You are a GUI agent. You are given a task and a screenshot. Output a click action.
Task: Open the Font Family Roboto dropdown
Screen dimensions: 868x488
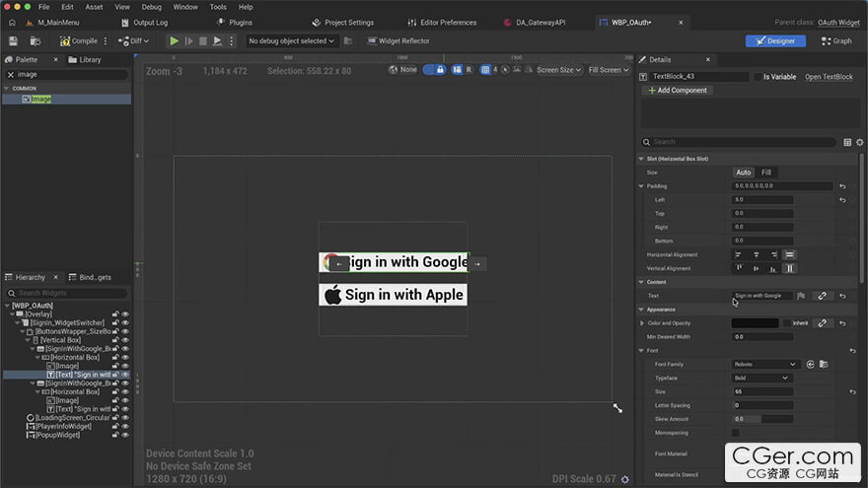tap(764, 365)
